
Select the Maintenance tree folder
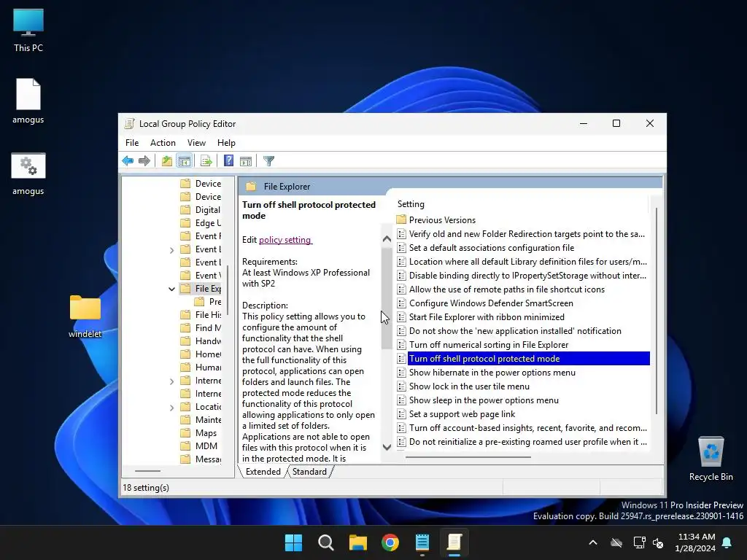click(201, 420)
